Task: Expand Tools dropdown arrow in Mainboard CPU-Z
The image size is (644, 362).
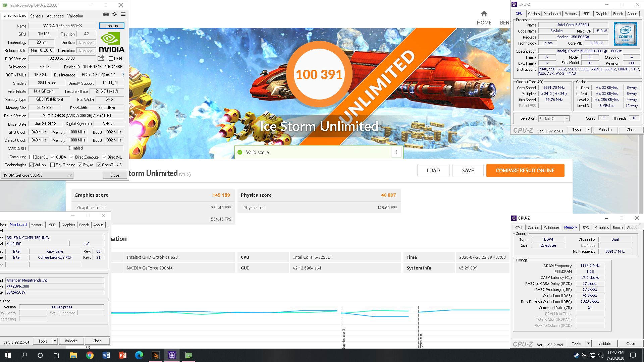Action: [x=55, y=341]
